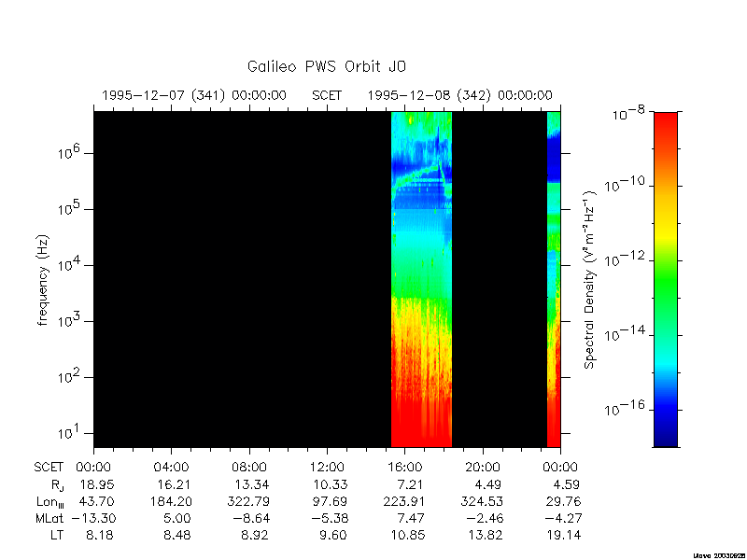Screen dimensions: 747x560
Task: Select the longitude value 223.91
Action: pos(404,501)
